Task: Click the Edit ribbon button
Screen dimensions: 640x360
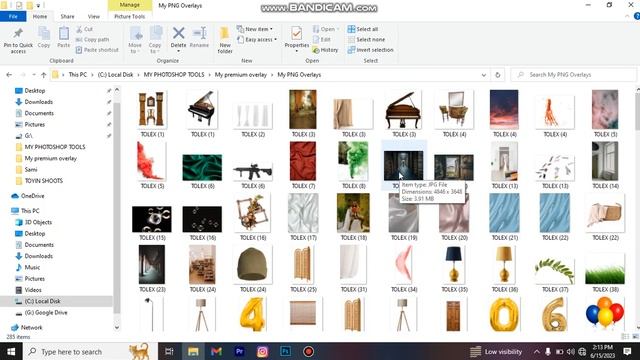Action: pos(322,40)
